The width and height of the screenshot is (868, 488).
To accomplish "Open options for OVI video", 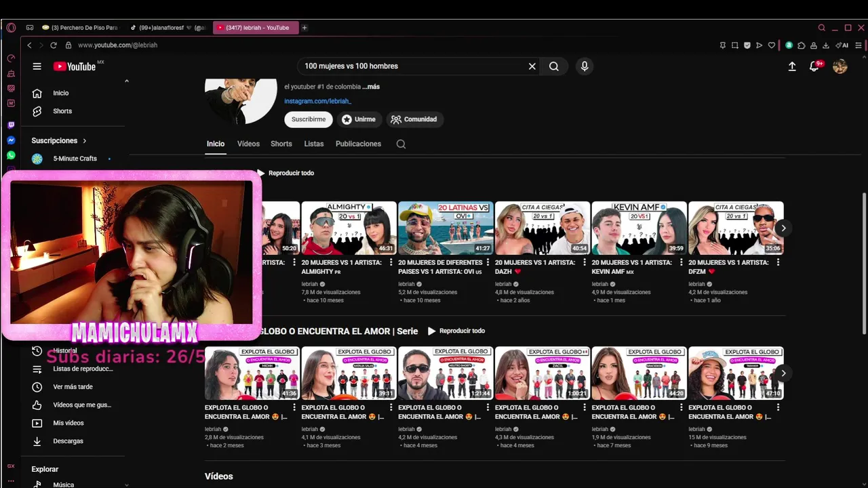I will 488,262.
